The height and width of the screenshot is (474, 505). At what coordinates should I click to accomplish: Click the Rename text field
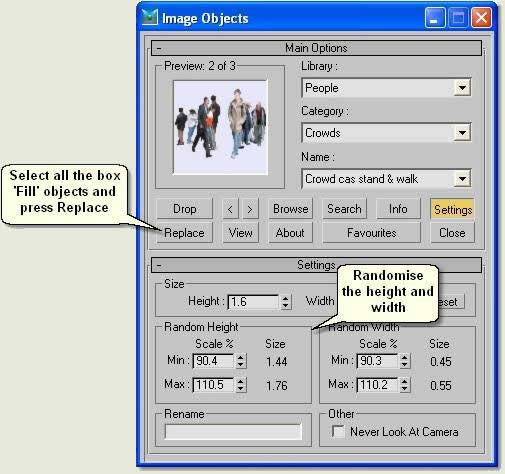[x=233, y=432]
